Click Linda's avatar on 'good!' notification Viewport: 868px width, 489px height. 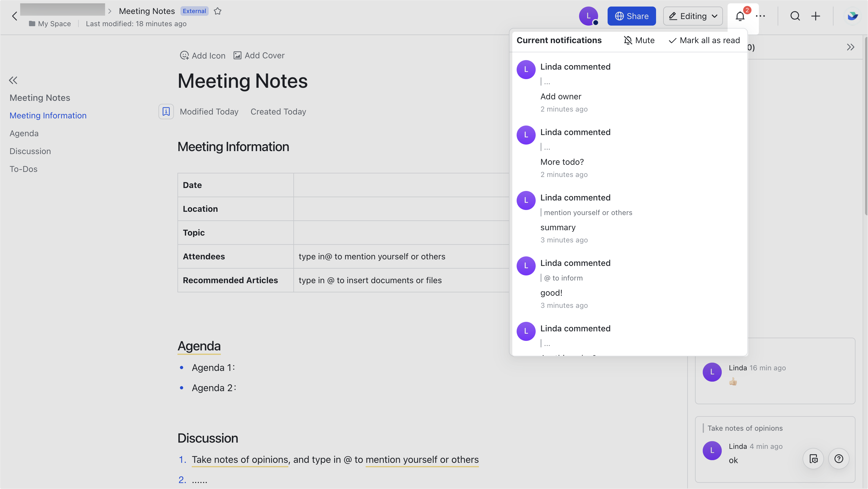click(x=526, y=266)
